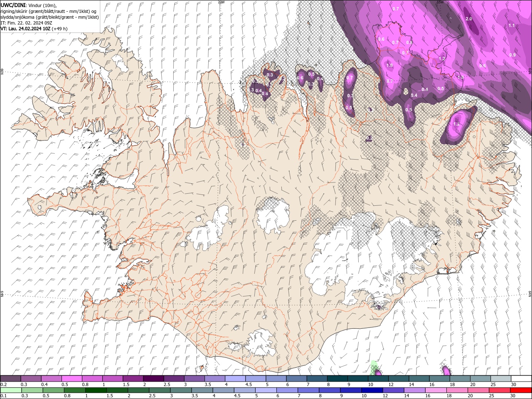Click the pale green lower swatch between 0.1 and 0.3
The width and height of the screenshot is (532, 399).
(11, 390)
